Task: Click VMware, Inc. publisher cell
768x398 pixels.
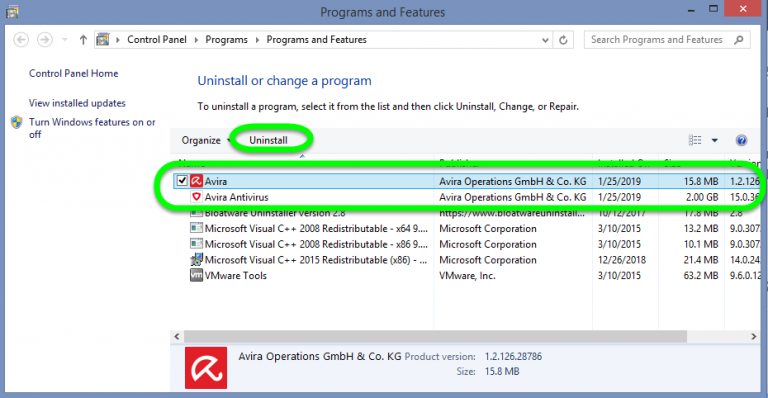Action: click(x=467, y=276)
